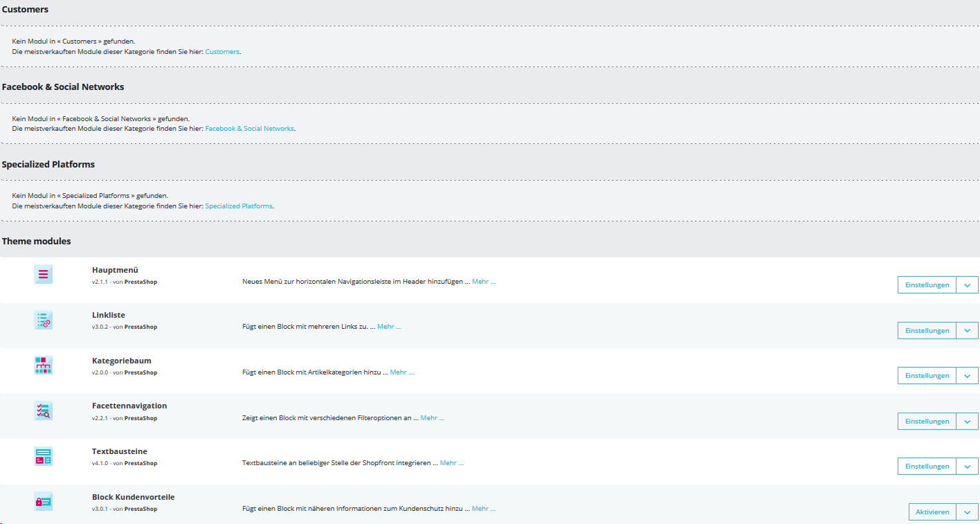The width and height of the screenshot is (980, 524).
Task: Expand the dropdown arrow beside Hauptmenü's Einstellungen
Action: [968, 285]
